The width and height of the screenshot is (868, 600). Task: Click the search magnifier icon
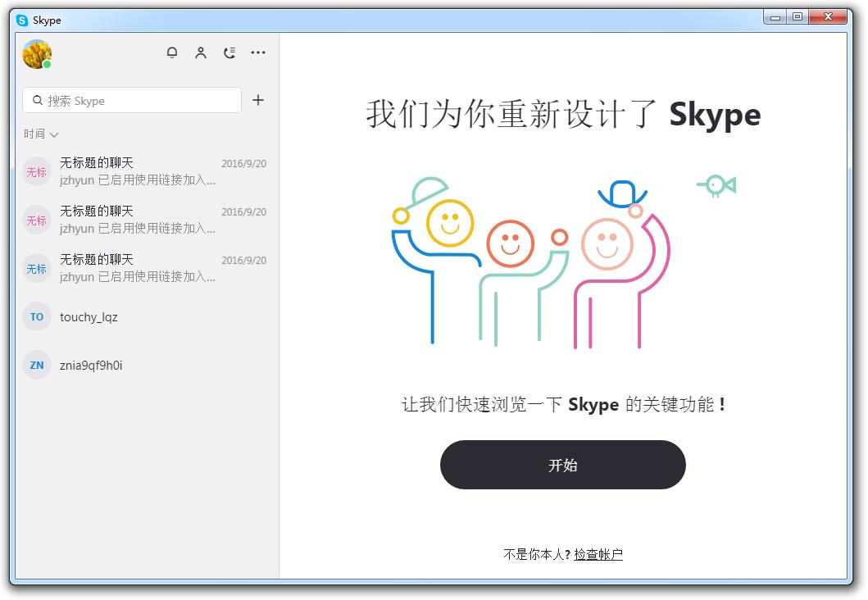point(38,100)
